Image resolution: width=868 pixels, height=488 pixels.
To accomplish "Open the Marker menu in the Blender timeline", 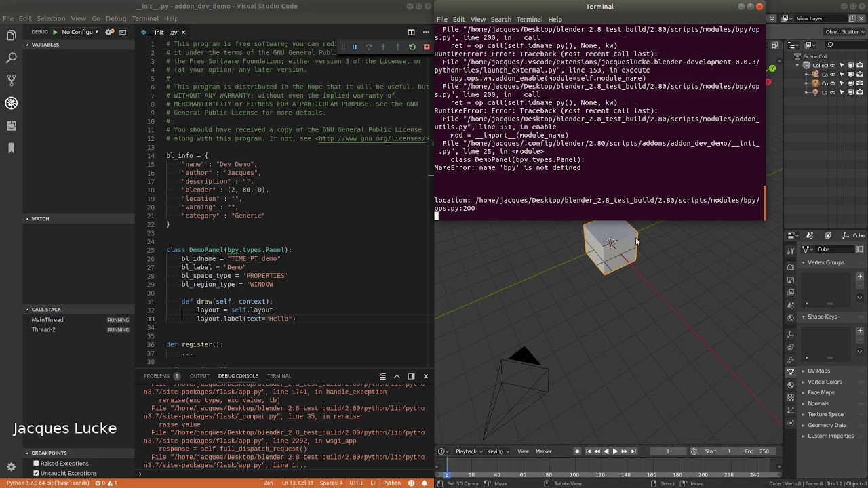I will 543,451.
